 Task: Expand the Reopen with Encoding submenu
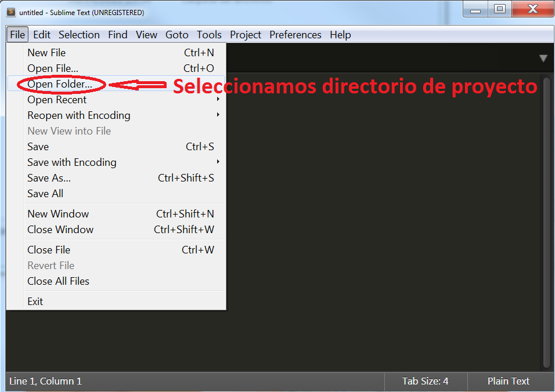tap(78, 115)
